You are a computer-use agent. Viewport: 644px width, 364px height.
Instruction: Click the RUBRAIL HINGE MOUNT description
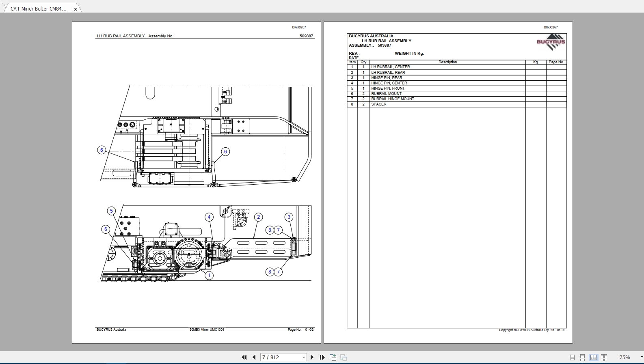click(x=393, y=99)
